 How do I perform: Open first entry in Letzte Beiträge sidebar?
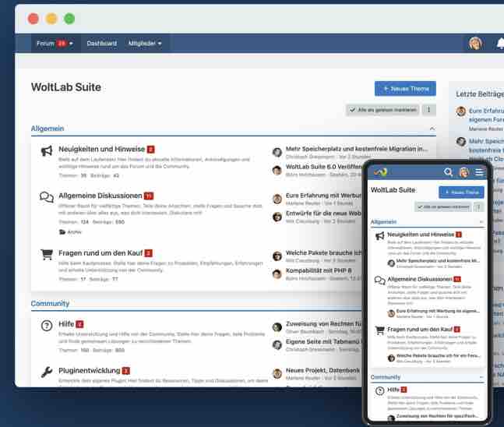click(486, 115)
